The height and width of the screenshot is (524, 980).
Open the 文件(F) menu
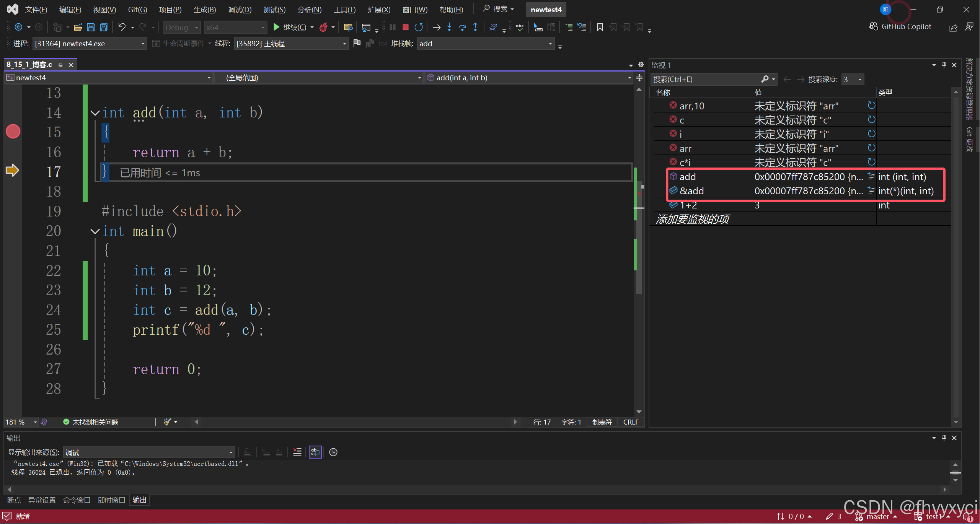pyautogui.click(x=36, y=10)
